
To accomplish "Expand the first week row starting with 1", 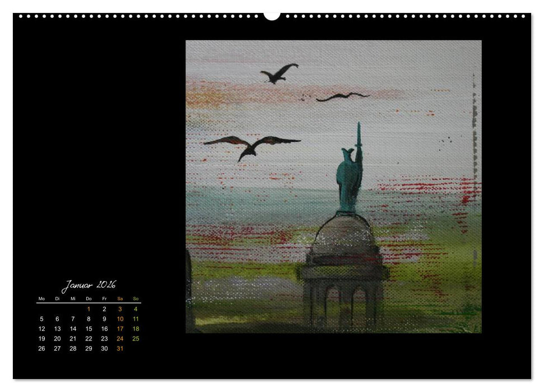I will [x=88, y=308].
